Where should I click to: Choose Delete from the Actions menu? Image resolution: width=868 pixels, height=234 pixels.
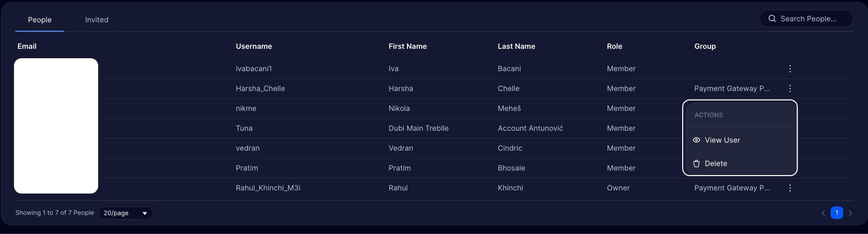click(716, 163)
